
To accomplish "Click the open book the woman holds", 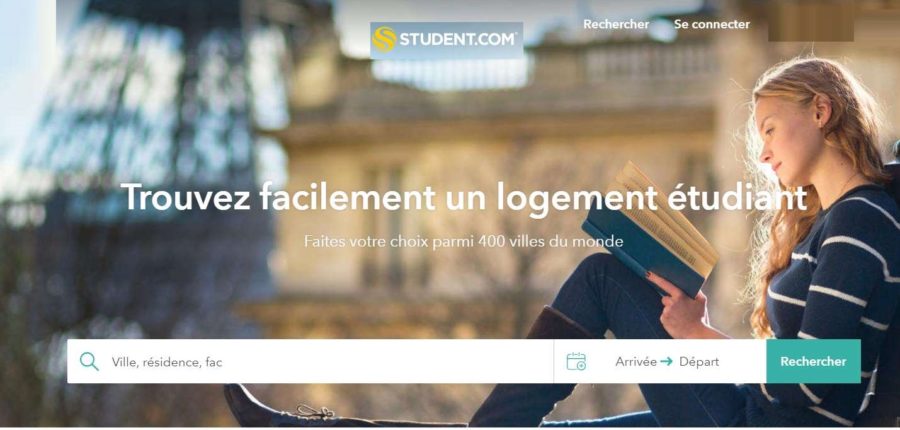I will [649, 230].
